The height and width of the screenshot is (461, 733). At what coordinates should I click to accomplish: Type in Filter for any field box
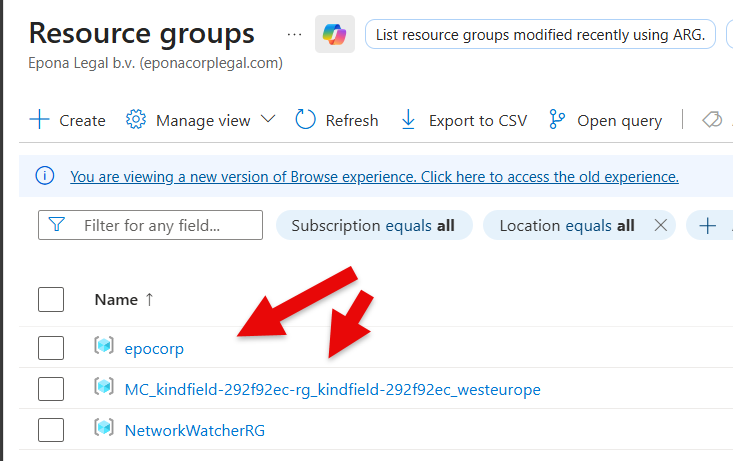point(160,226)
